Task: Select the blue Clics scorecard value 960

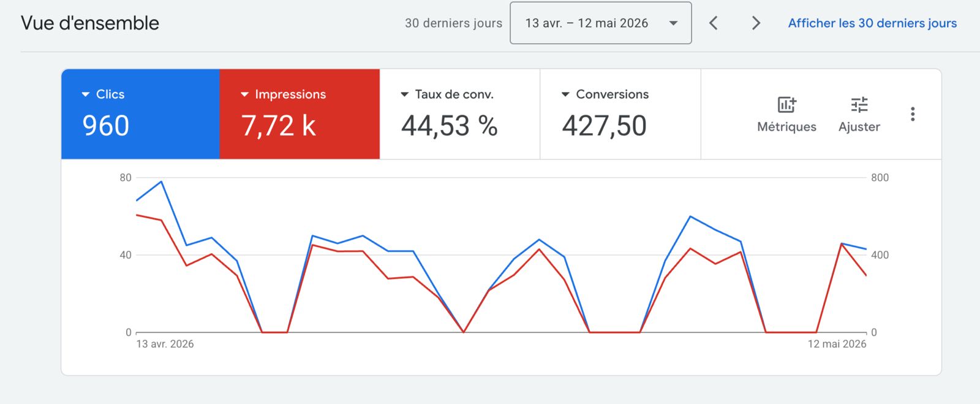Action: coord(106,126)
